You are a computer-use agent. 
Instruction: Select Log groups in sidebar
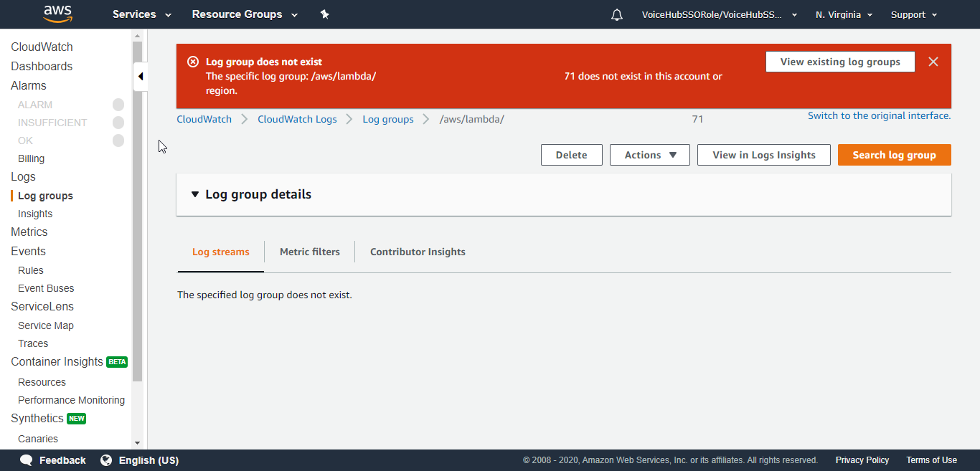point(45,196)
